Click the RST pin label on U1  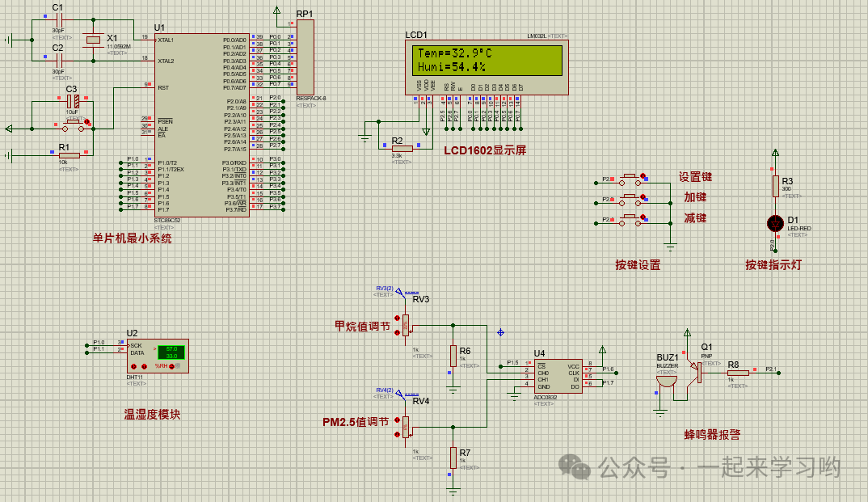(x=162, y=88)
